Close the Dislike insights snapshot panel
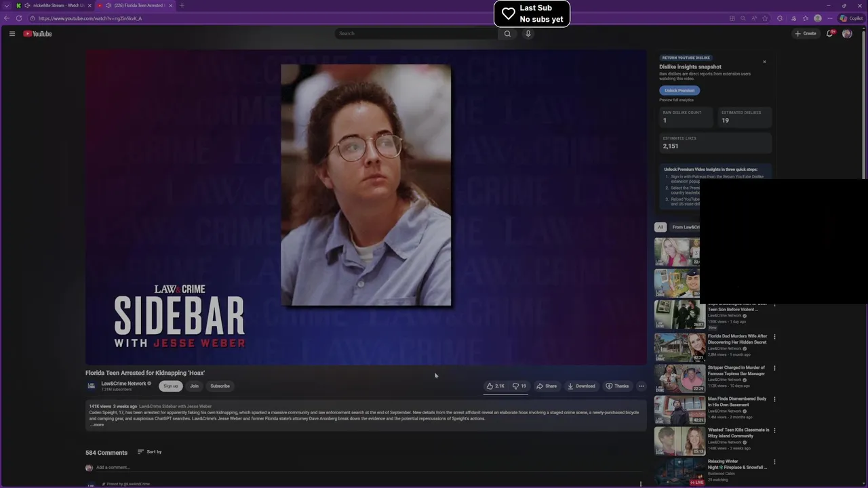The height and width of the screenshot is (488, 868). coord(764,62)
